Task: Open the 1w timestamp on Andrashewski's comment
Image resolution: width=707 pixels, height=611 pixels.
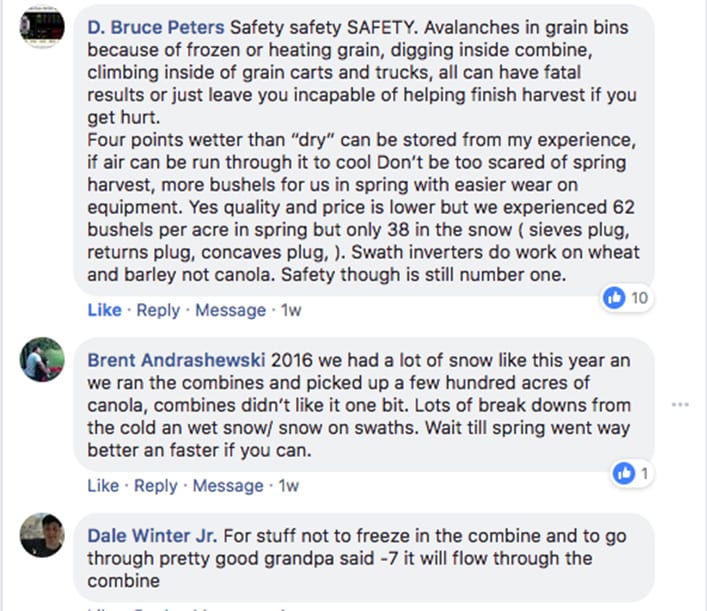Action: [291, 486]
